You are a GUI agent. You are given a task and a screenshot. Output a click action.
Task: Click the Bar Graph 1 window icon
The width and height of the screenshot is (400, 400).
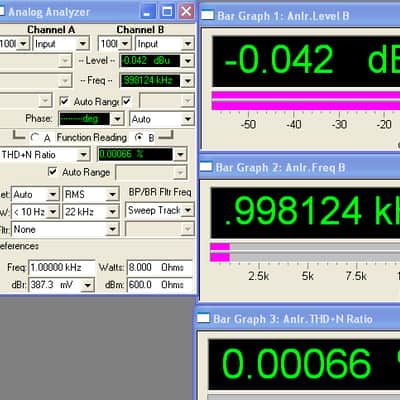click(x=207, y=15)
